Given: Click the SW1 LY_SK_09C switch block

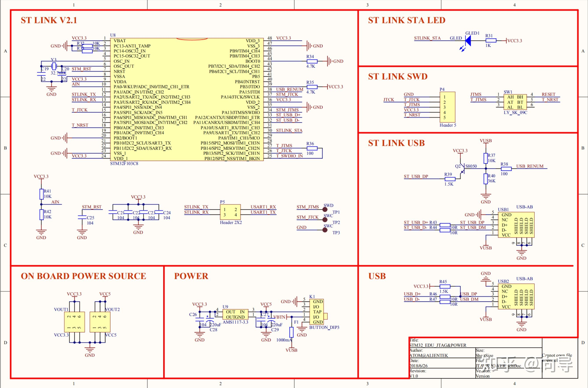Looking at the screenshot, I should pyautogui.click(x=515, y=102).
